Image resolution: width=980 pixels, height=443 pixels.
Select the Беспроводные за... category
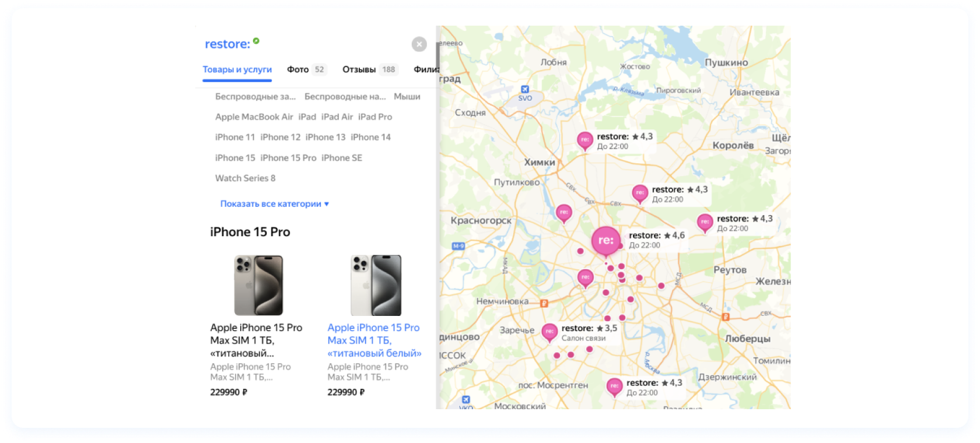256,96
